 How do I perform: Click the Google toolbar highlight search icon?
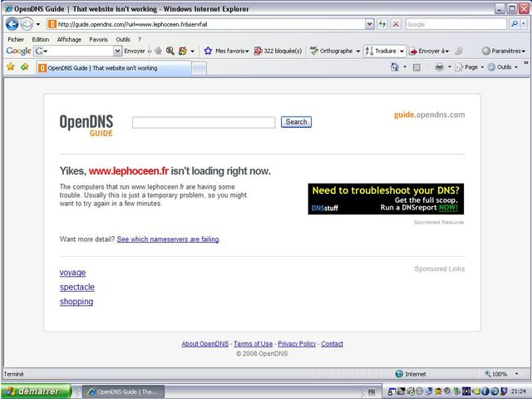[x=170, y=51]
